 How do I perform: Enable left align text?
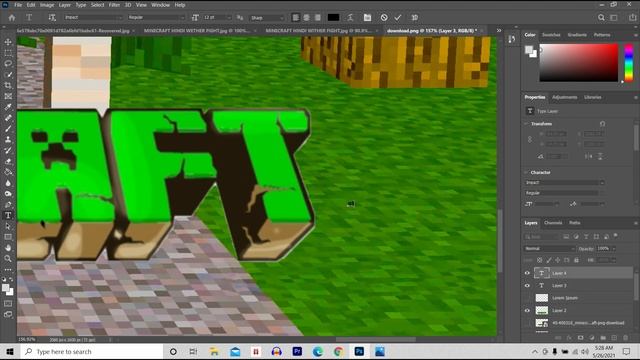pyautogui.click(x=296, y=18)
